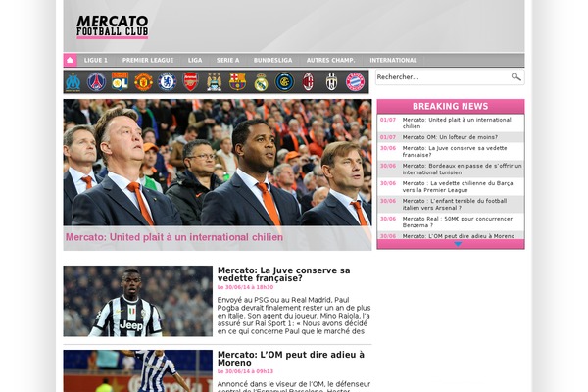588x392 pixels.
Task: Click the Moreno article thumbnail image
Action: pyautogui.click(x=137, y=371)
